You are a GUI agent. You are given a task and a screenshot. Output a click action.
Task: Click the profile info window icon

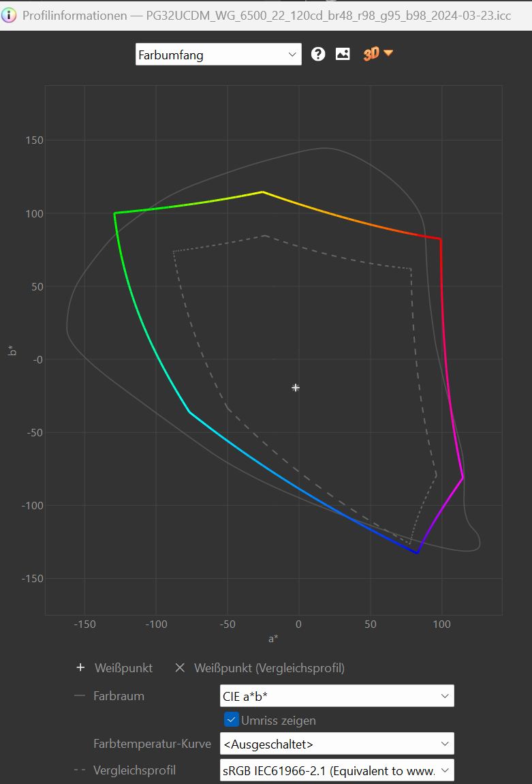point(9,15)
